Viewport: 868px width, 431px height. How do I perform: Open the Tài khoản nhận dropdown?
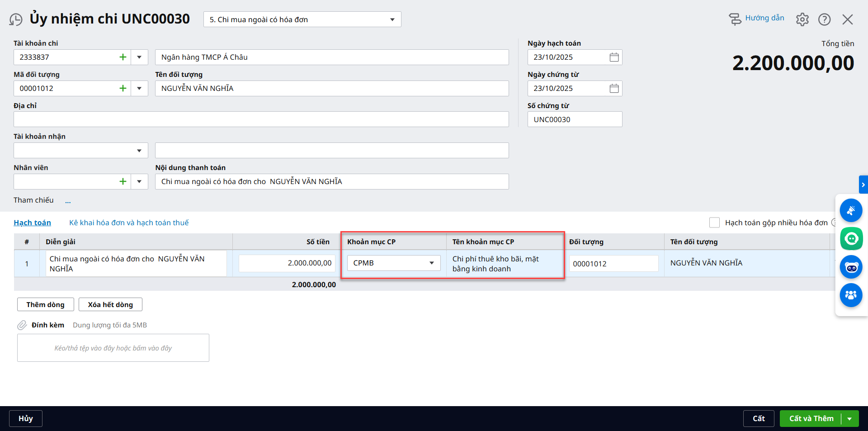tap(139, 151)
